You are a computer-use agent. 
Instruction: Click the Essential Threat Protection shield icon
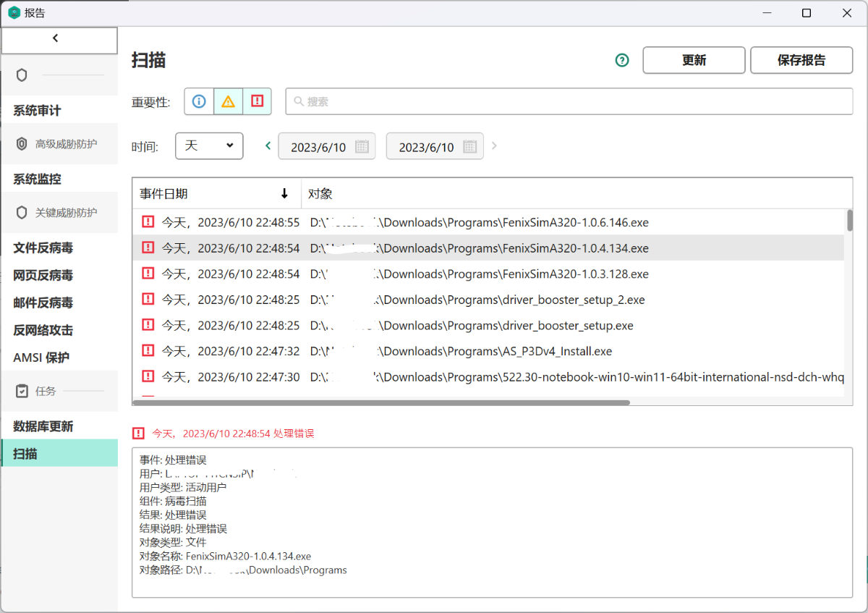[22, 213]
